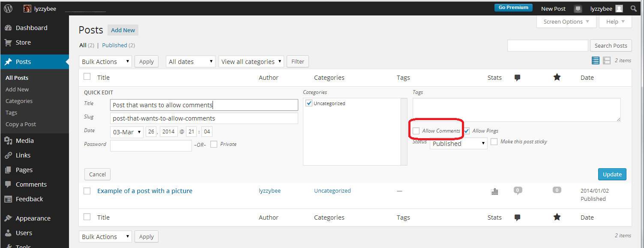Open Media in the sidebar menu
Image resolution: width=644 pixels, height=248 pixels.
tap(24, 141)
